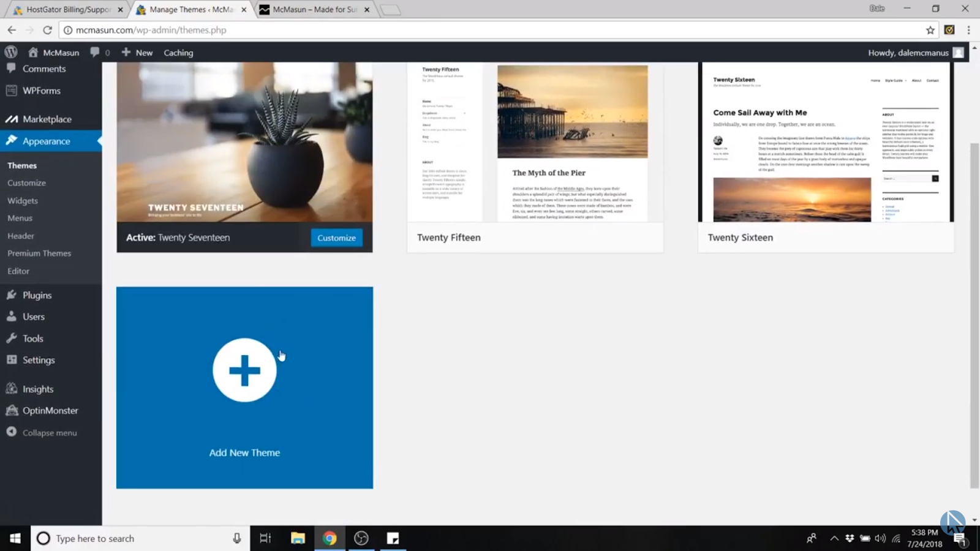Click the Users sidebar icon
The height and width of the screenshot is (551, 980).
[11, 317]
